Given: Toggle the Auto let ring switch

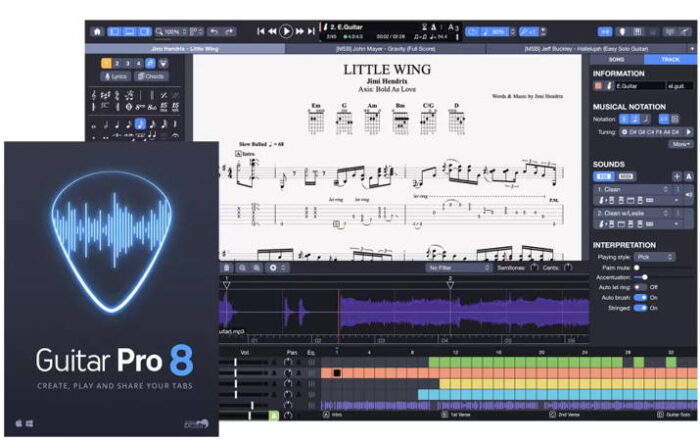Looking at the screenshot, I should [640, 287].
